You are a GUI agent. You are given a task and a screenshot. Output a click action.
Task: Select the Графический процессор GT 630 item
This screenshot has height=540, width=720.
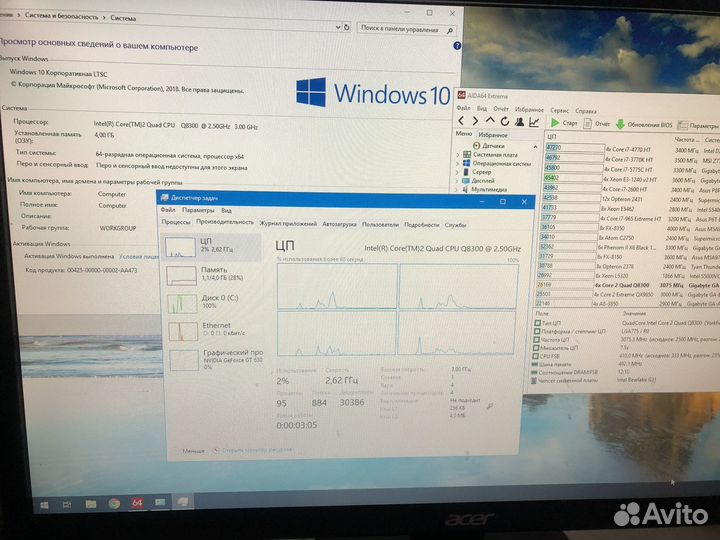tap(215, 359)
